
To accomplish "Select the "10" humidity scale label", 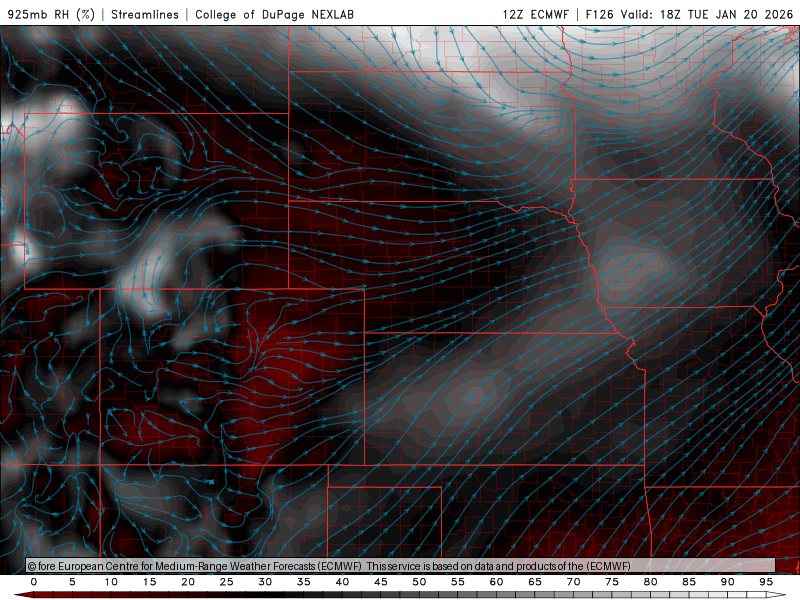I will 111,582.
